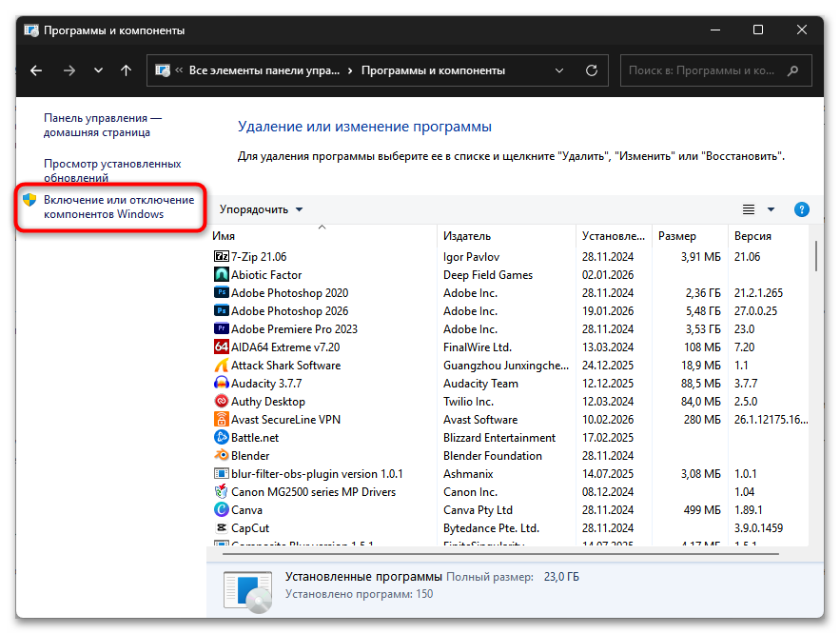Click the Adobe Photoshop 2026 icon

222,311
